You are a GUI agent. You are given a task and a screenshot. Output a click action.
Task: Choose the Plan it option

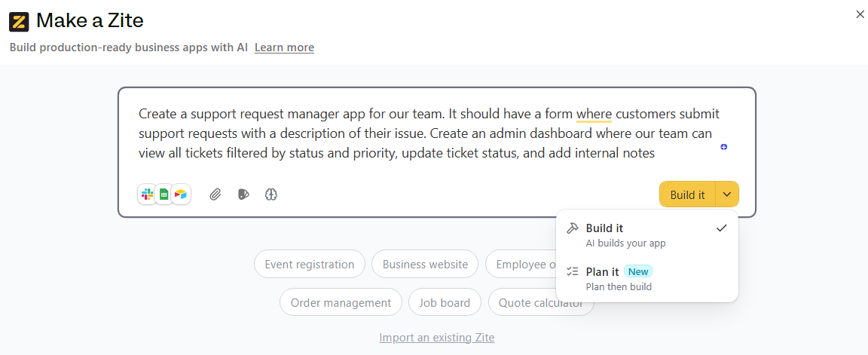coord(647,279)
